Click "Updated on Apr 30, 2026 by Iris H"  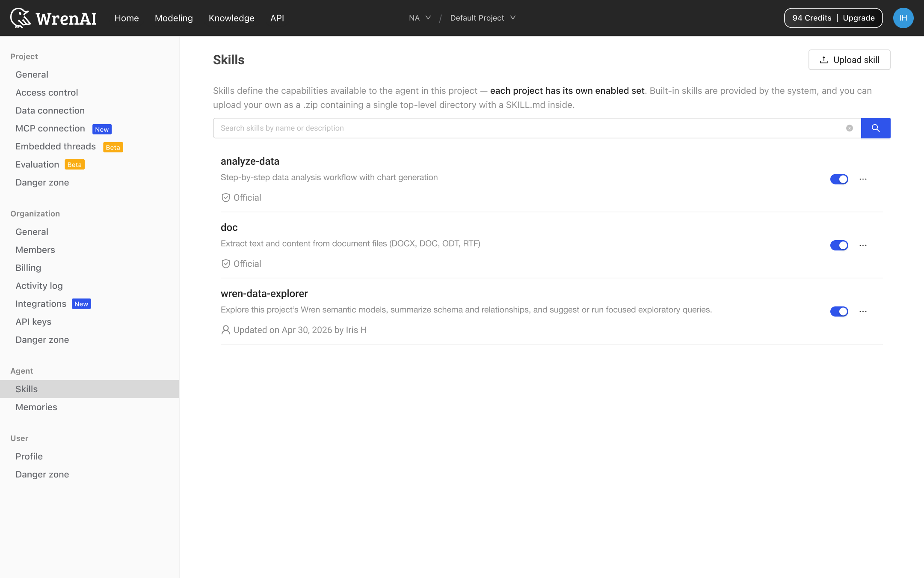click(300, 330)
